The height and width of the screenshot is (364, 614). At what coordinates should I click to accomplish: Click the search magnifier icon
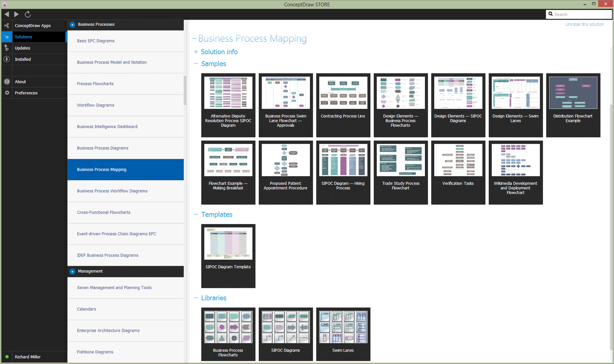[x=551, y=14]
